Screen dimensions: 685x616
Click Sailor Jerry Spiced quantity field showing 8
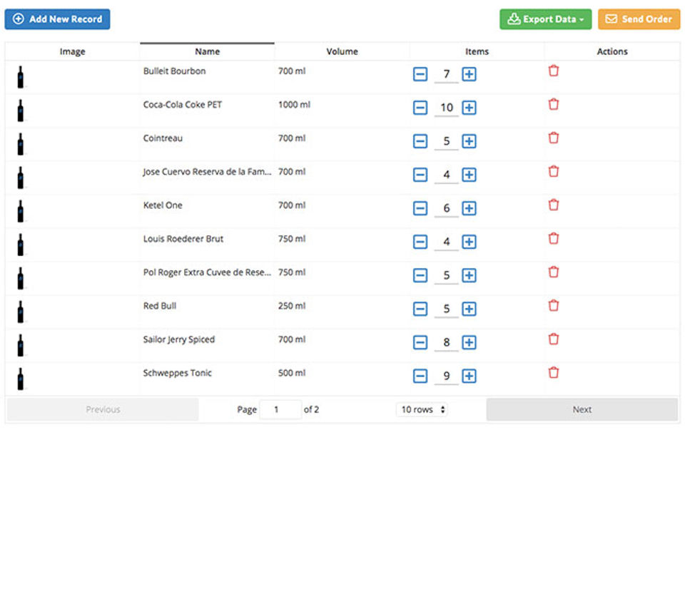click(446, 343)
